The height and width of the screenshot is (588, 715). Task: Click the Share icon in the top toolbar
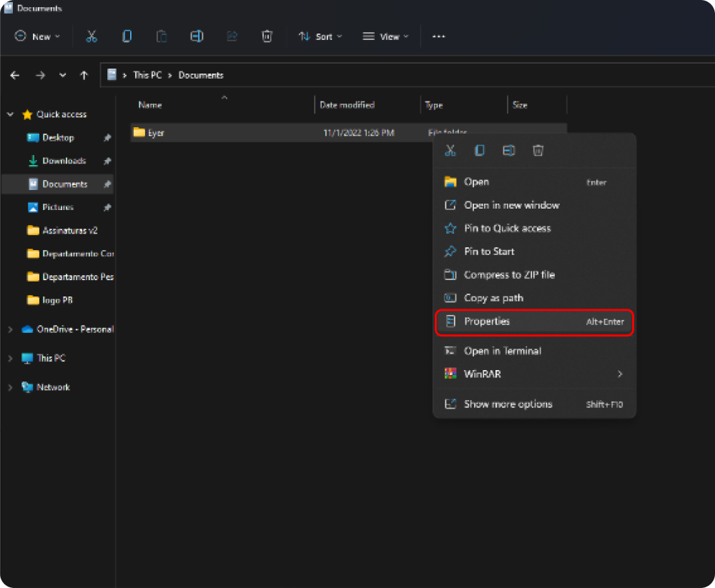(x=232, y=36)
